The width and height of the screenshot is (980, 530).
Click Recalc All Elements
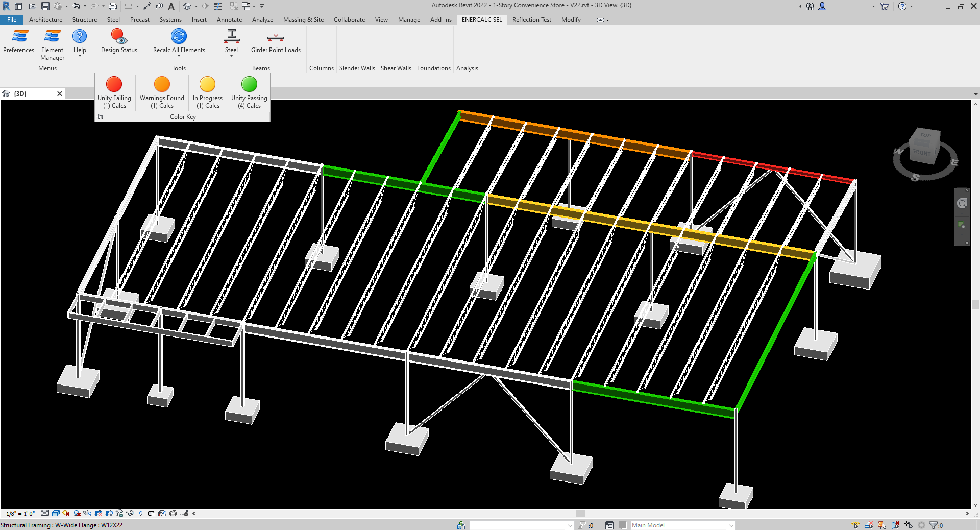(x=179, y=41)
